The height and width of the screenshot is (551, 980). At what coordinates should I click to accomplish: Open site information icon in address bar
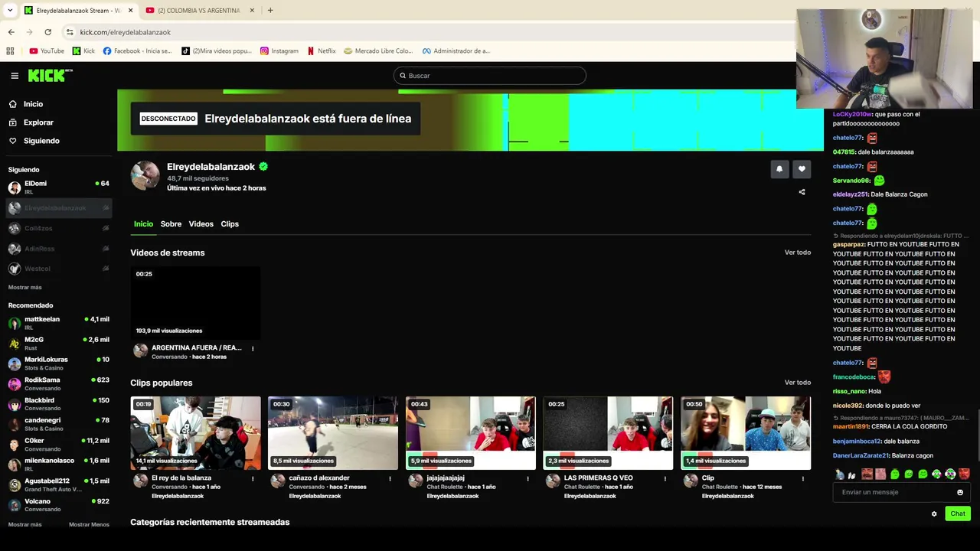click(70, 32)
